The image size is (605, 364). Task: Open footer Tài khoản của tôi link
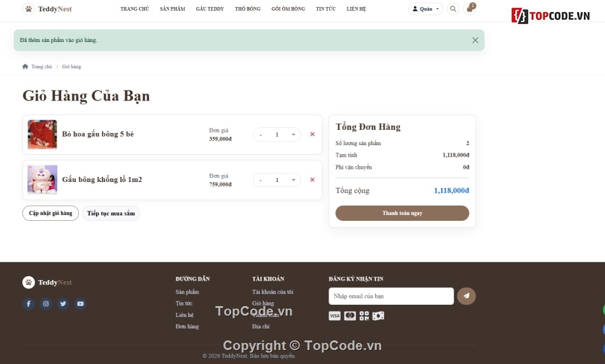[273, 292]
